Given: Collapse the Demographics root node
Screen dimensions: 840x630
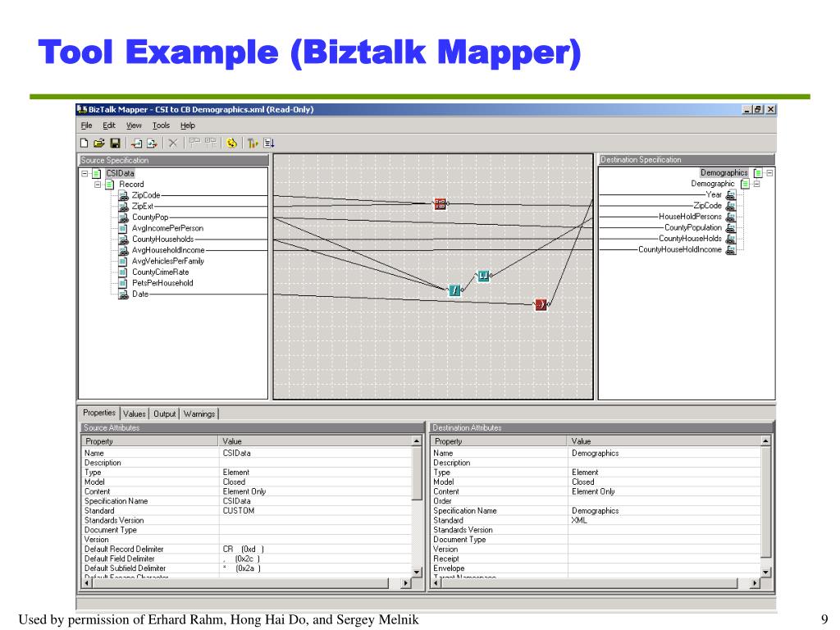Looking at the screenshot, I should coord(769,173).
